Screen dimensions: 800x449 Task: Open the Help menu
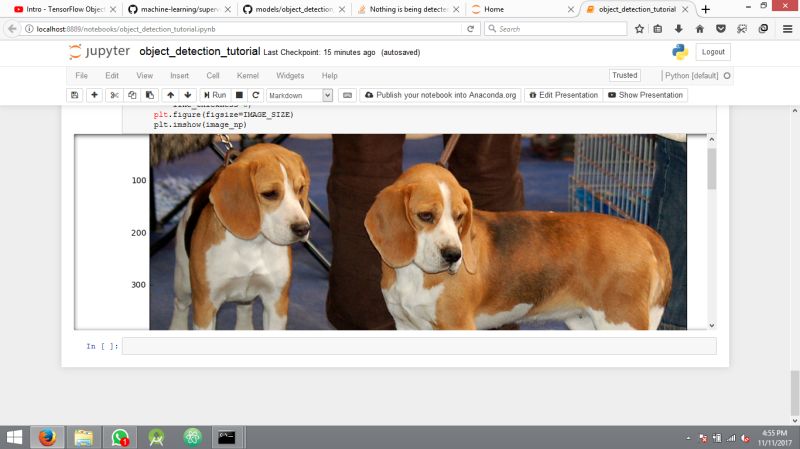tap(330, 76)
